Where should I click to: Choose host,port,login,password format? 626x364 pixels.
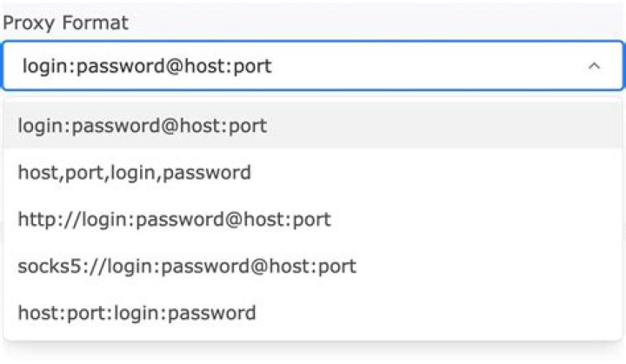[313, 172]
